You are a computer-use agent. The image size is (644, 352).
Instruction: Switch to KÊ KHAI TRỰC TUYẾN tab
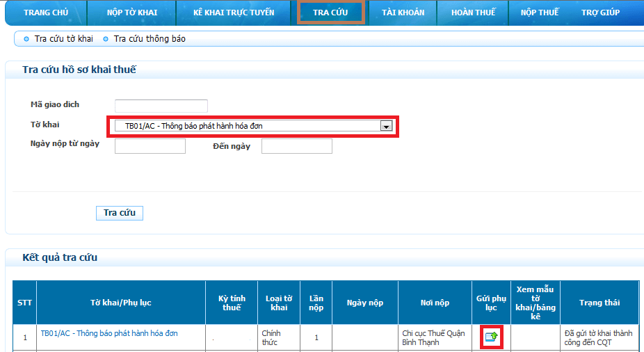tap(234, 13)
